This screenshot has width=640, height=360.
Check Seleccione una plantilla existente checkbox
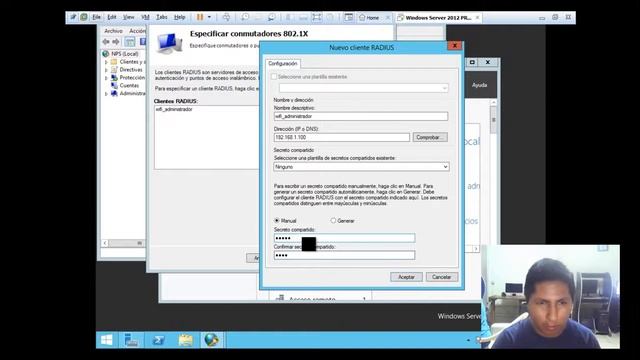click(x=274, y=77)
